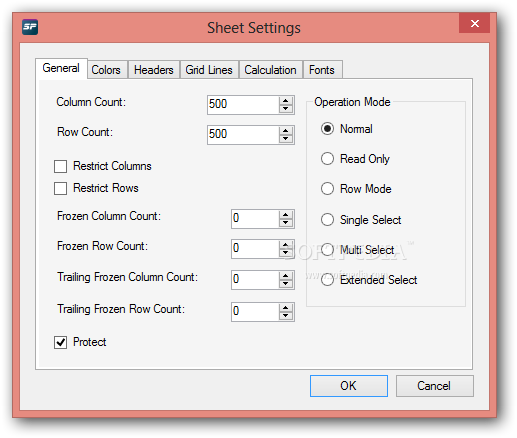The width and height of the screenshot is (517, 438).
Task: Select Single Select operation mode
Action: 327,220
